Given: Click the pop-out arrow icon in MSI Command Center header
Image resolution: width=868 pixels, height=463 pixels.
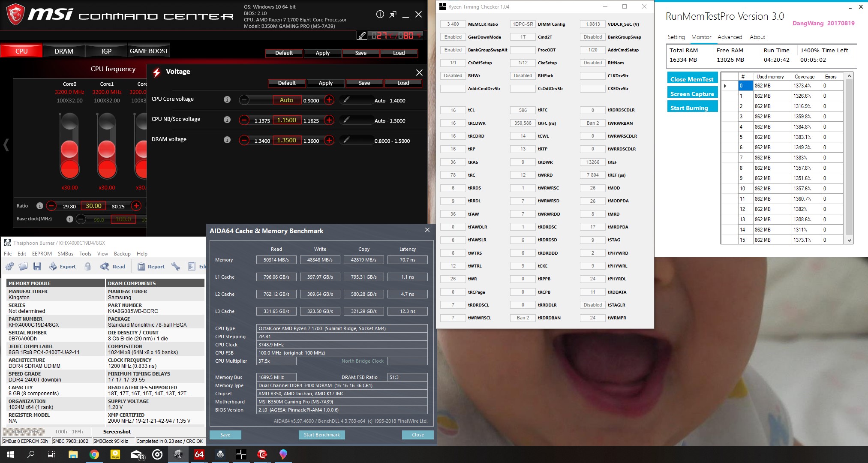Looking at the screenshot, I should [393, 15].
